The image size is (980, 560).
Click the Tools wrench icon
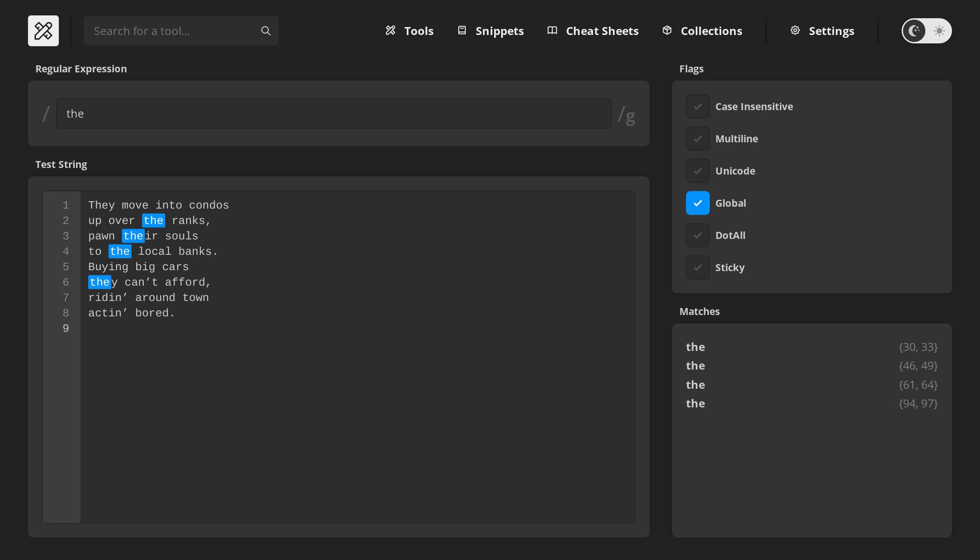pos(391,30)
